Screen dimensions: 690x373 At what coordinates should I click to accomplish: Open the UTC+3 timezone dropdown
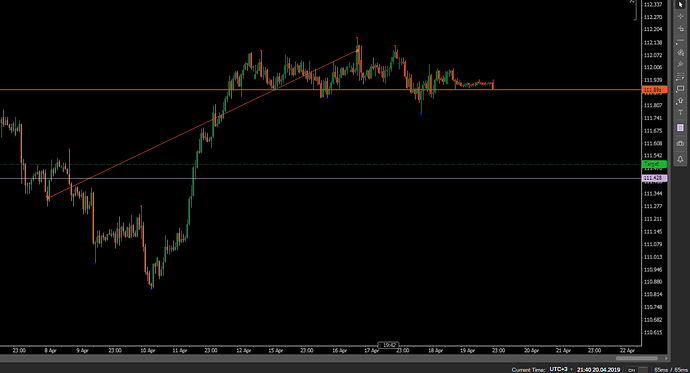(x=561, y=369)
